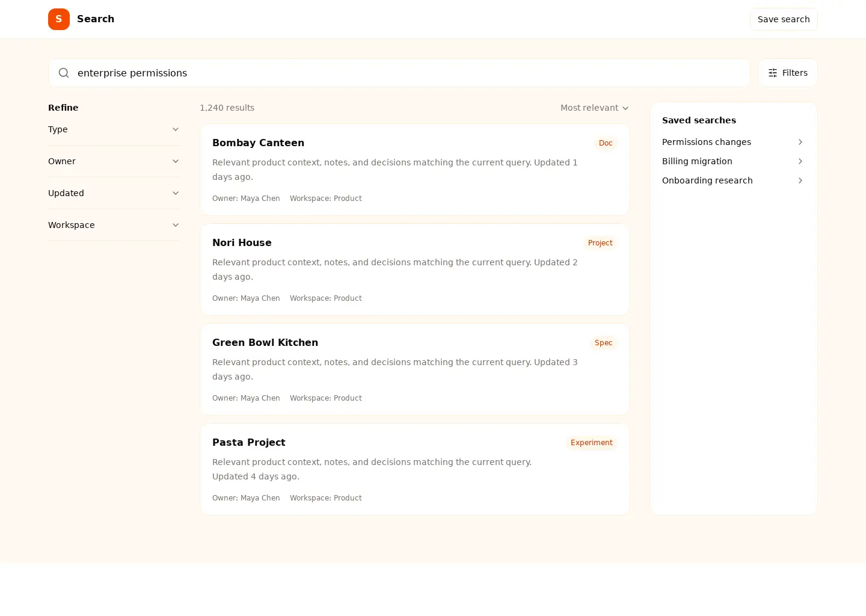Select the Onboarding research saved search
This screenshot has height=616, width=866.
(734, 180)
